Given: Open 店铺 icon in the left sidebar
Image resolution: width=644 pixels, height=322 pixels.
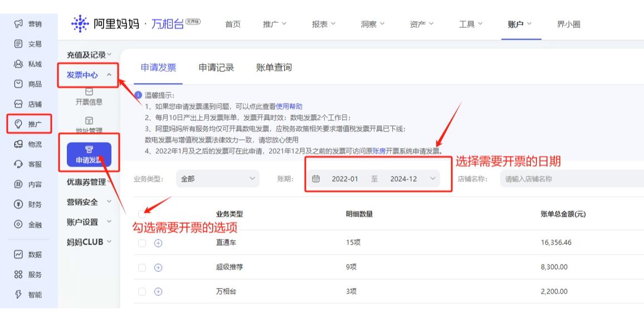Looking at the screenshot, I should 18,104.
